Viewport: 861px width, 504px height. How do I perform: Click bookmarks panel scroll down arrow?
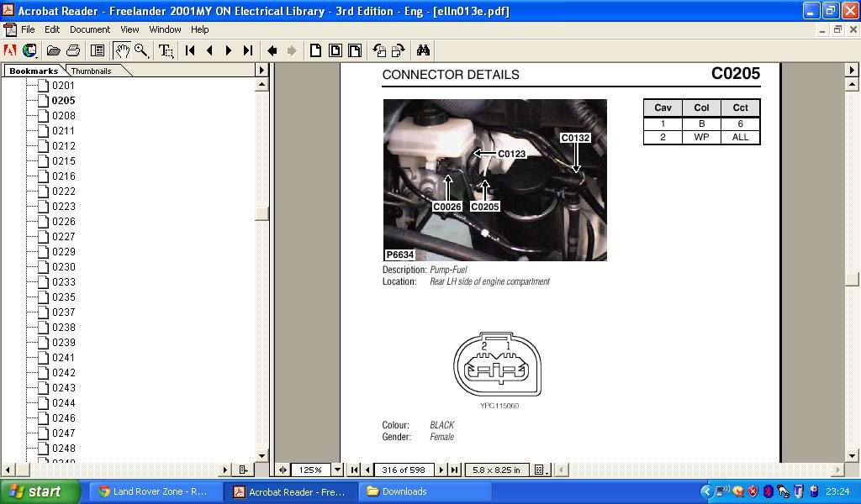262,456
